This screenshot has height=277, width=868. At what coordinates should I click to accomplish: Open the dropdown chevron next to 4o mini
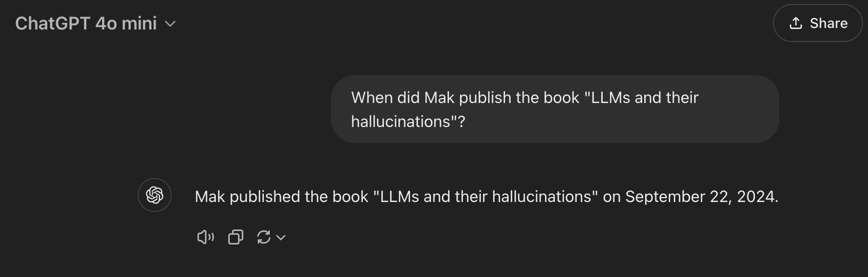pos(170,23)
